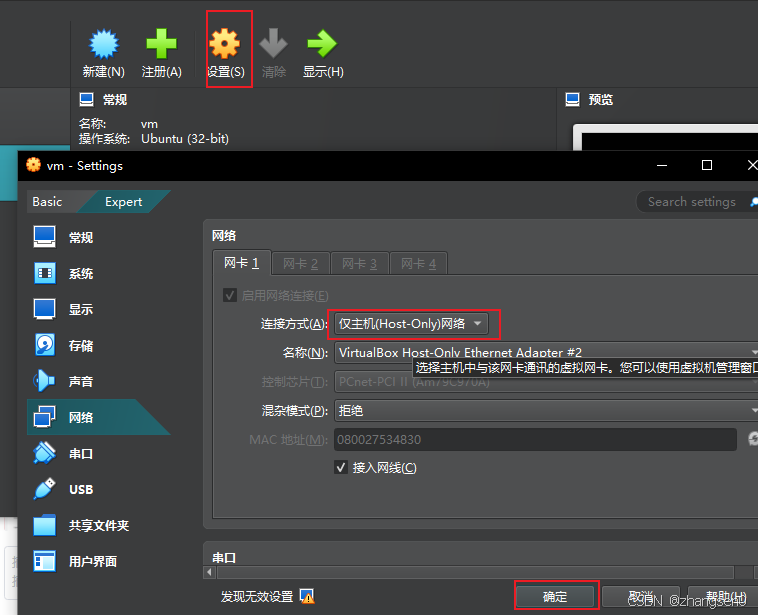Select the Adapter 2 (网卡 2) tab
This screenshot has width=758, height=615.
click(301, 264)
